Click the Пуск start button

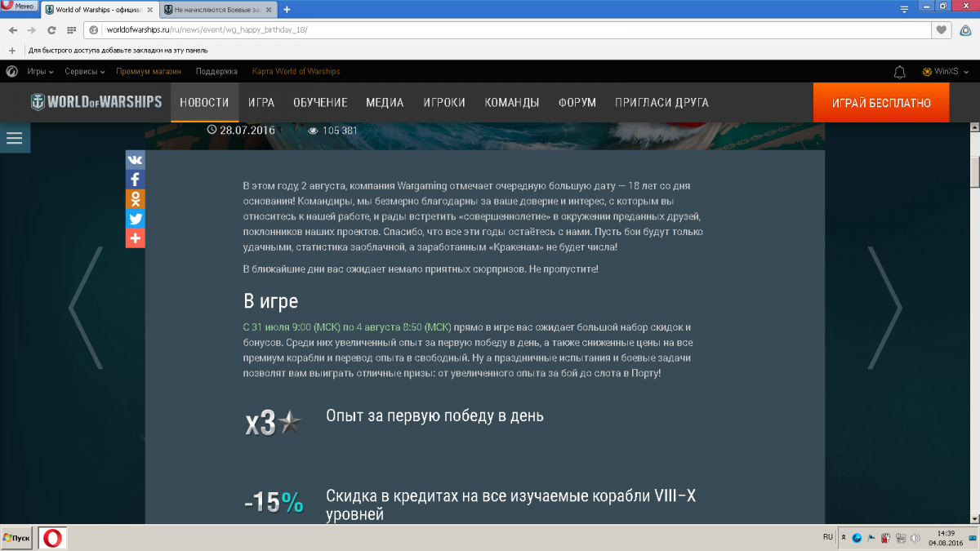point(18,538)
